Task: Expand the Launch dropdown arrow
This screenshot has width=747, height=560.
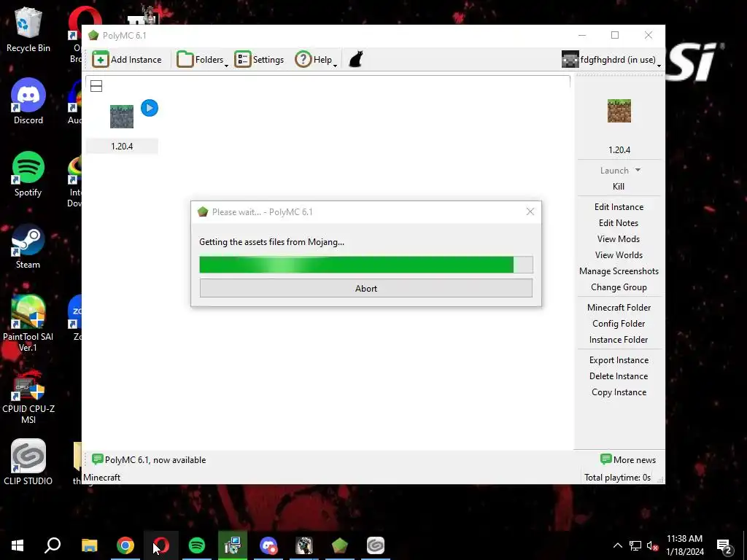Action: 638,170
